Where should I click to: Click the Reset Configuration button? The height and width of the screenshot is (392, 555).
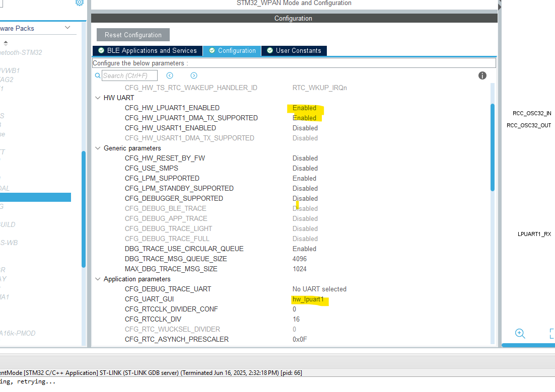pyautogui.click(x=132, y=35)
